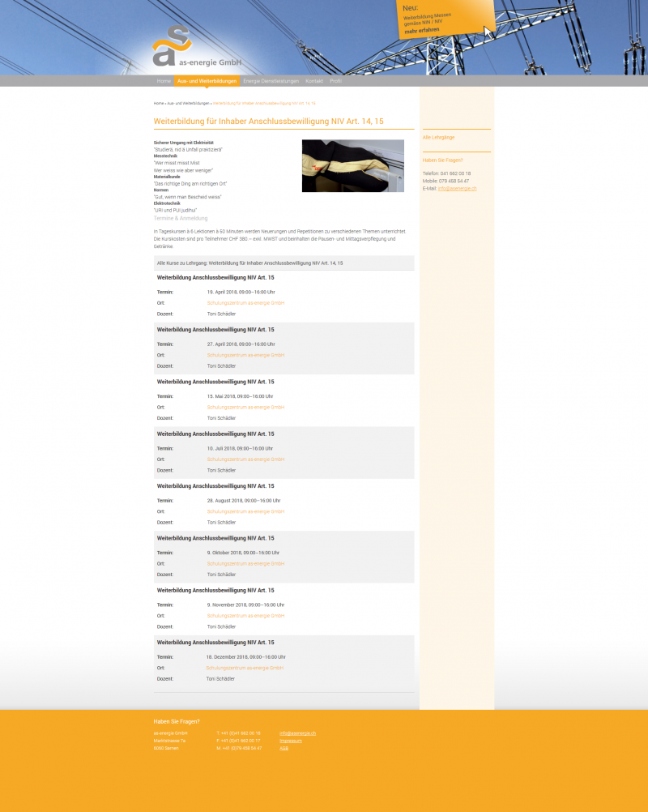Click Aus- und Weiterbildungen breadcrumb link
This screenshot has width=648, height=812.
click(188, 104)
